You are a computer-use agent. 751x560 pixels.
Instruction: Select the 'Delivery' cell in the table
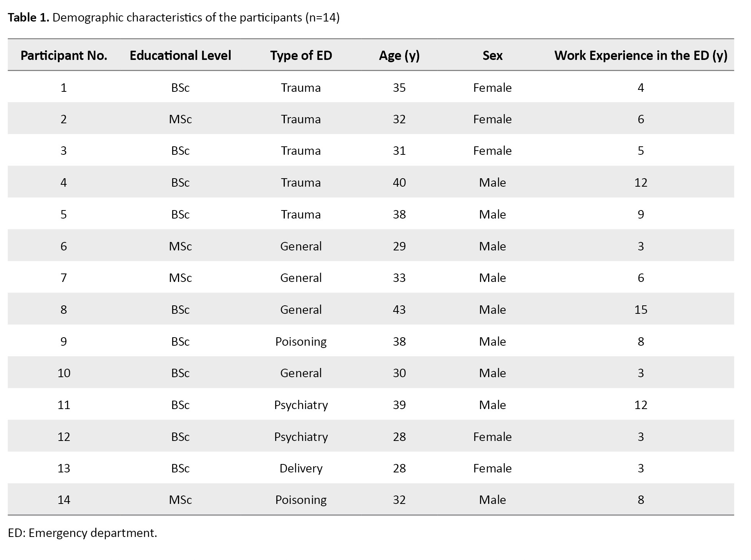[x=301, y=468]
